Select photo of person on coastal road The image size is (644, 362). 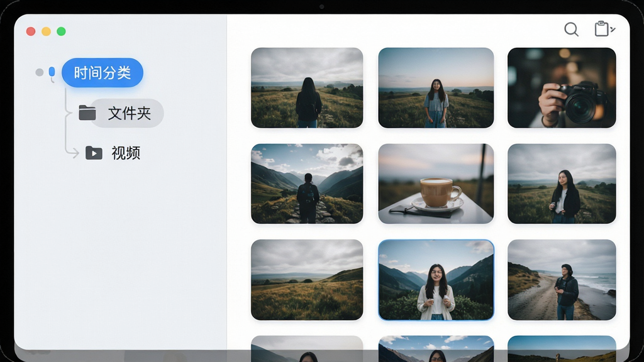tap(562, 280)
